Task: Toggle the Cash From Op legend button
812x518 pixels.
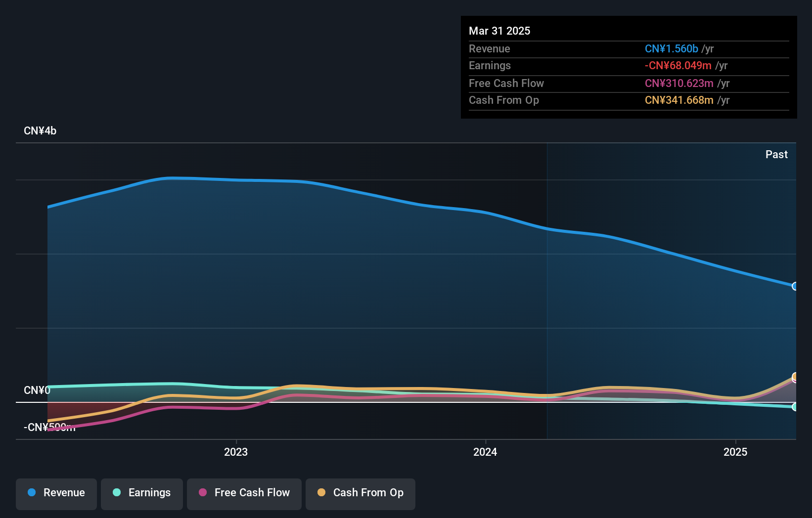Action: coord(361,494)
